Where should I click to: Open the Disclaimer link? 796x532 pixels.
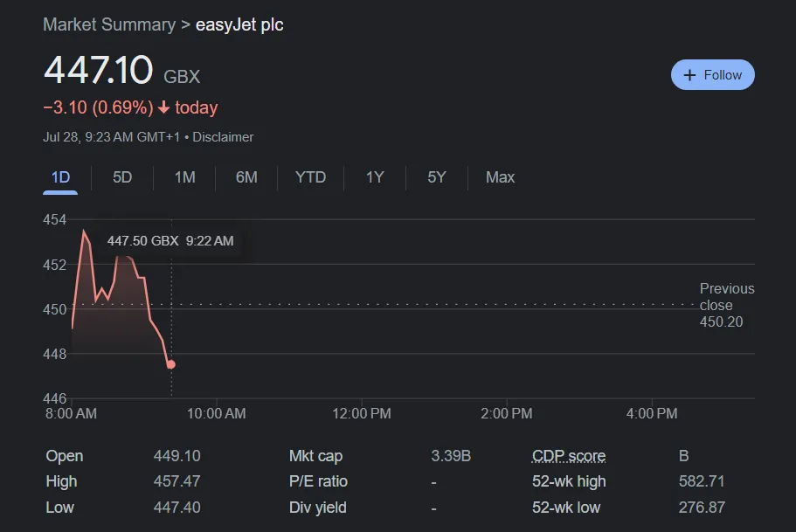[223, 137]
